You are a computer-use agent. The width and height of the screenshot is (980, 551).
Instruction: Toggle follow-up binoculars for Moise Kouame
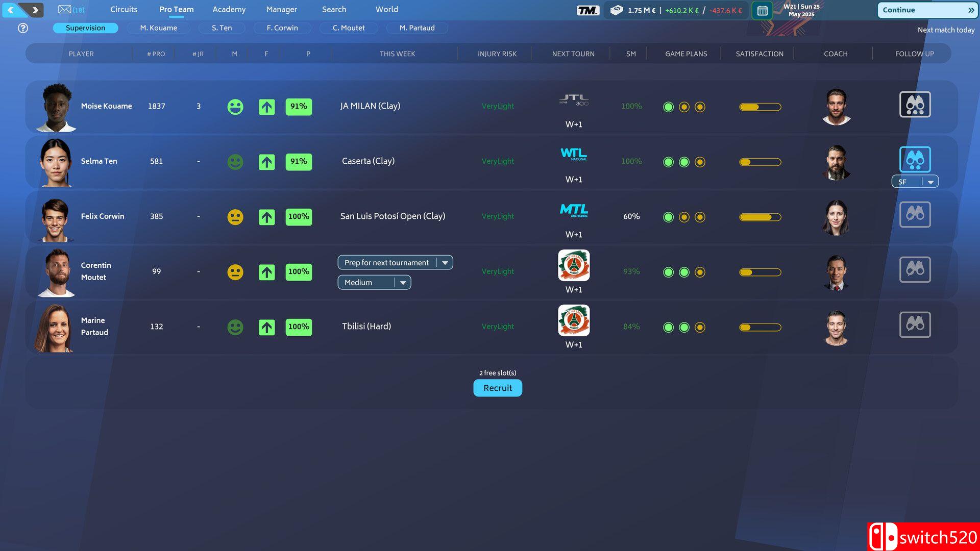[915, 105]
